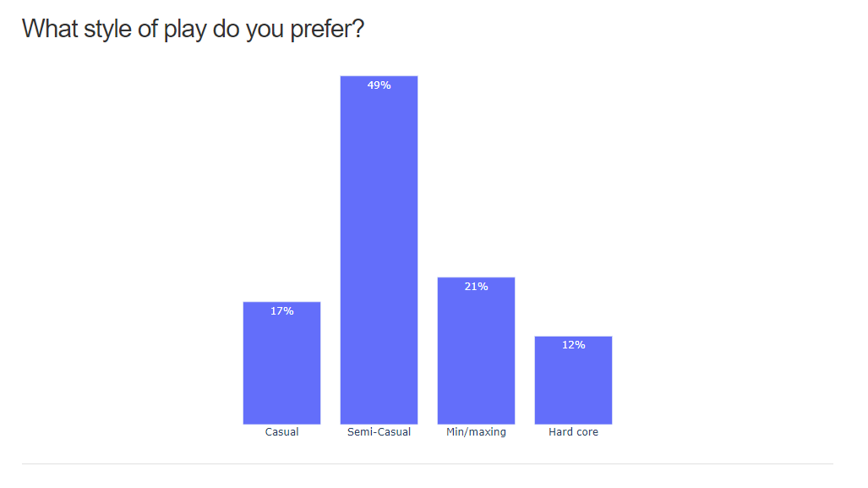This screenshot has height=488, width=868.
Task: Click the word "of" in the heading
Action: (x=148, y=29)
